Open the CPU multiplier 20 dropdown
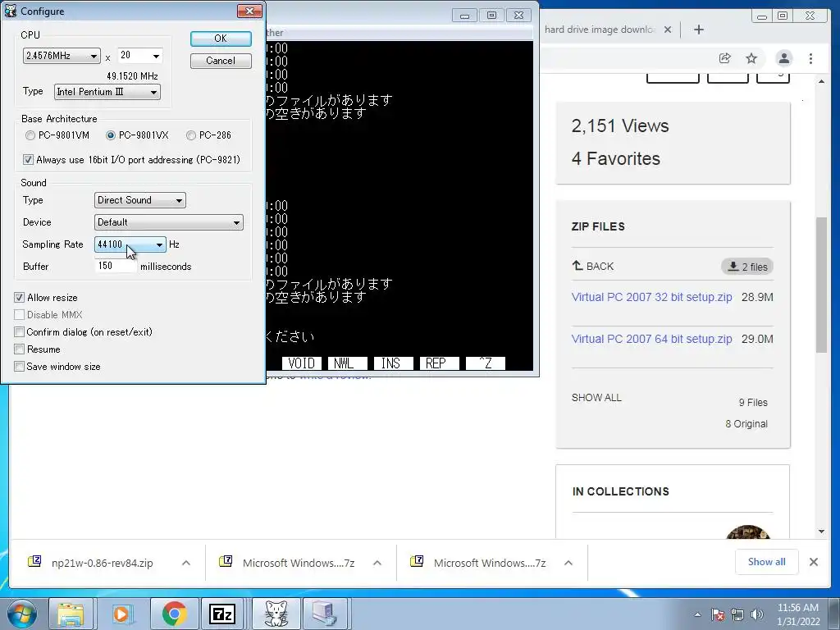 click(139, 56)
